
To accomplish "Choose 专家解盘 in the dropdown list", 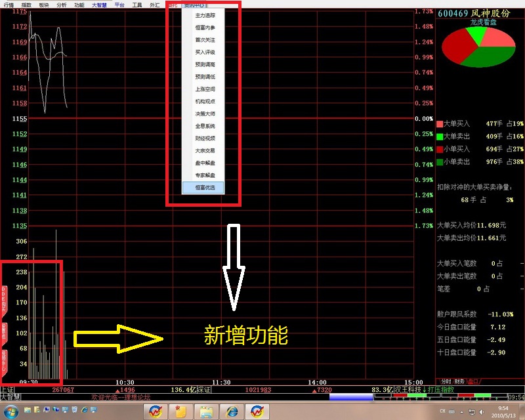I will 203,175.
